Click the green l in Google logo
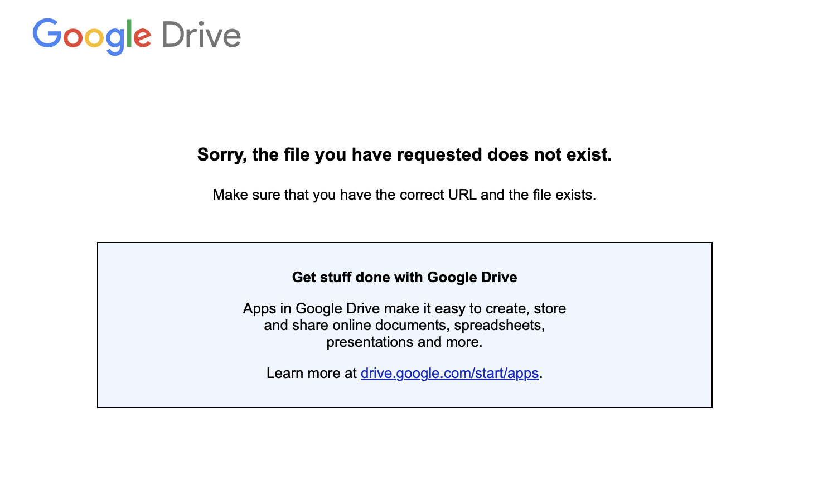This screenshot has height=504, width=823. (129, 33)
